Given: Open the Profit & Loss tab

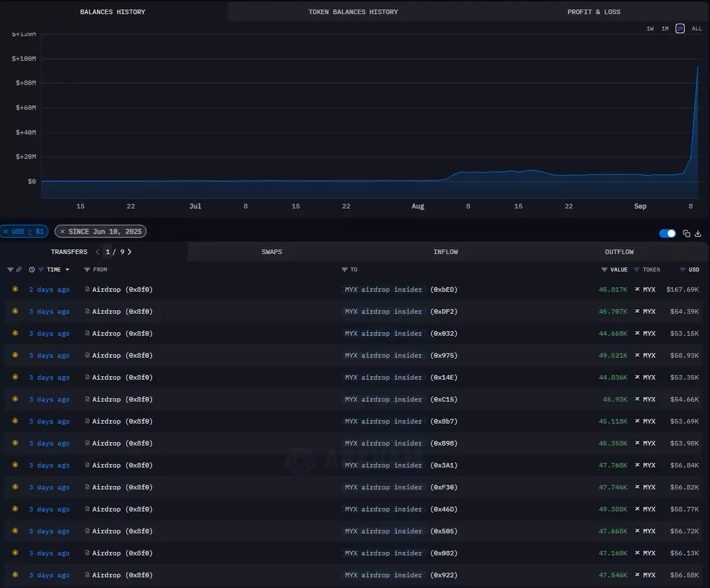Looking at the screenshot, I should pos(594,12).
